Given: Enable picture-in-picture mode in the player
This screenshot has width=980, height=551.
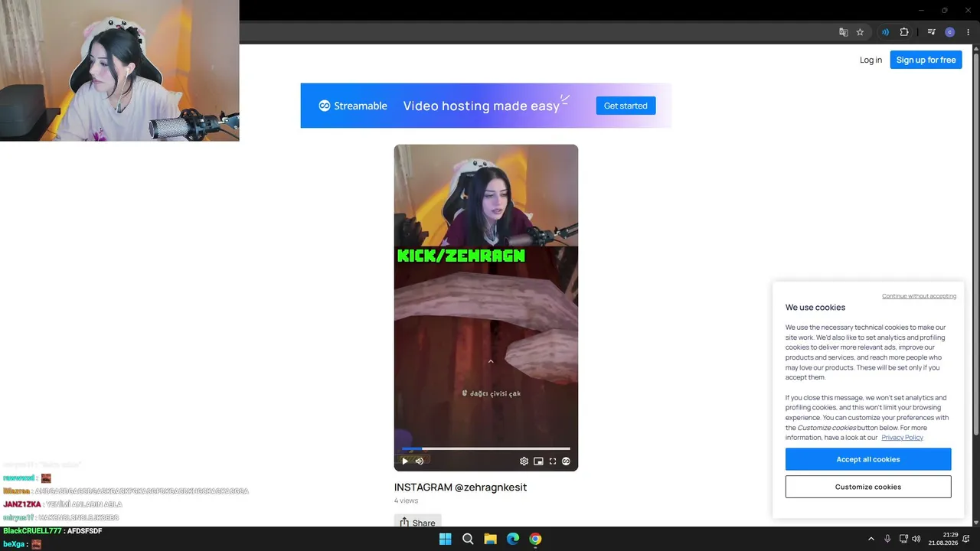Looking at the screenshot, I should [x=538, y=461].
